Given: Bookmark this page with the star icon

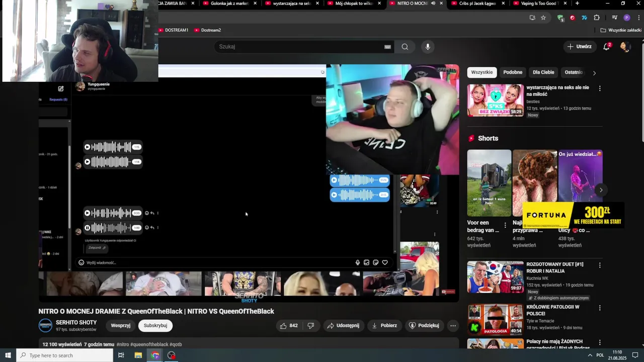Looking at the screenshot, I should click(x=543, y=18).
